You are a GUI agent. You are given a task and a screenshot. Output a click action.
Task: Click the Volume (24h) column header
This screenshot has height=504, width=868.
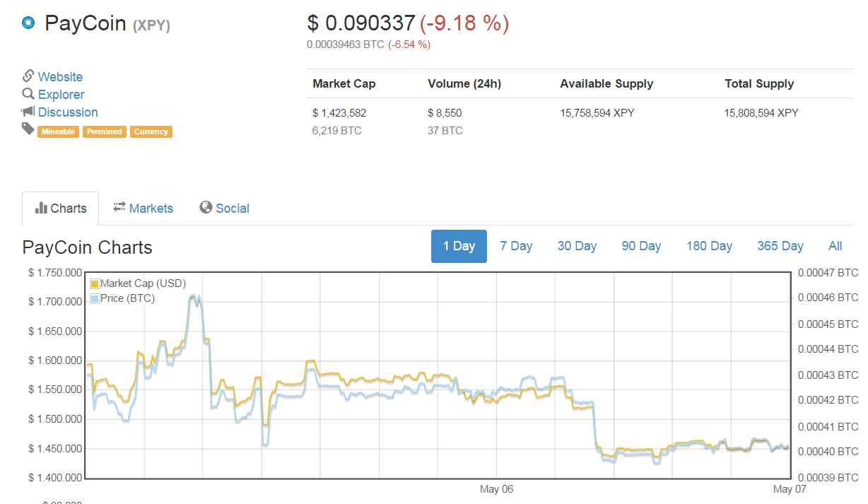pos(464,83)
